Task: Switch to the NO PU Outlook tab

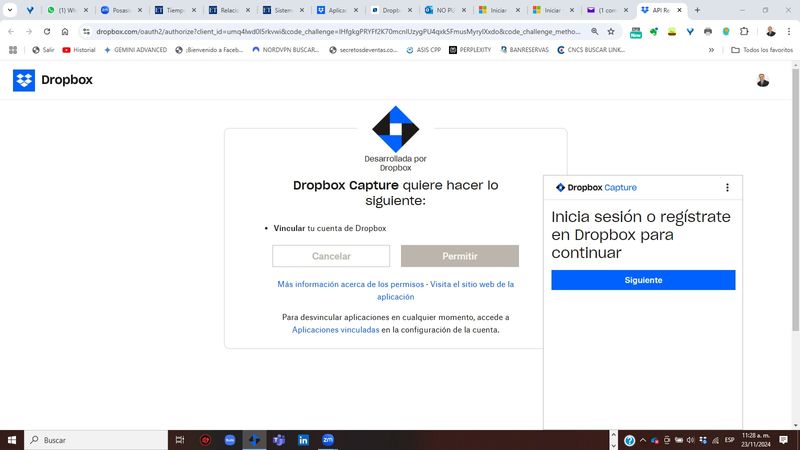Action: 445,10
